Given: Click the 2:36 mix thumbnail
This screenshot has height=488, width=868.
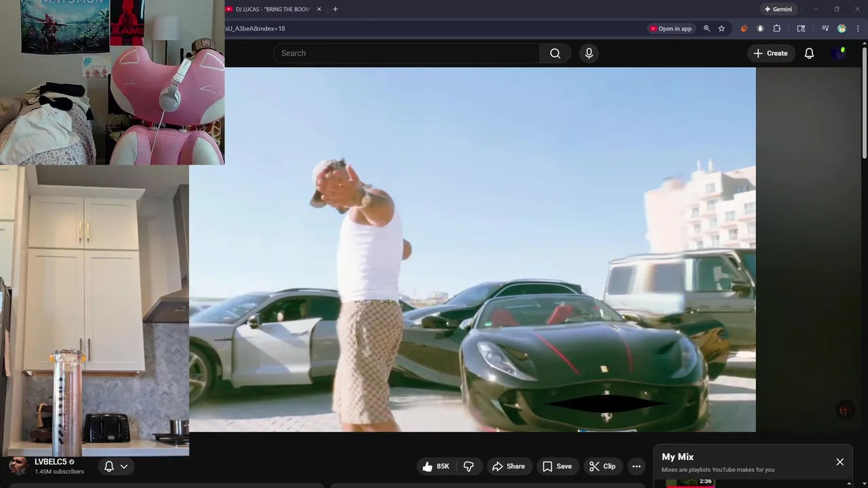Looking at the screenshot, I should coord(690,482).
